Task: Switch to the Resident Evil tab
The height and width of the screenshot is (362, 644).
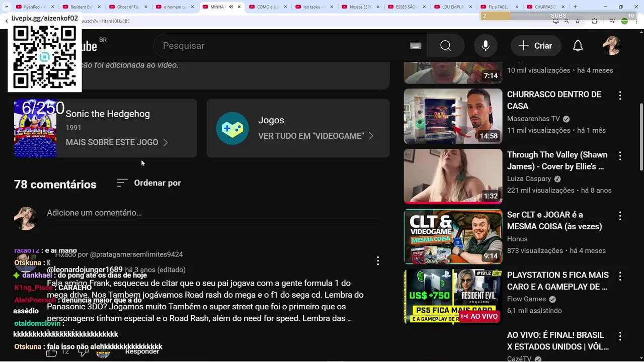Action: click(x=80, y=7)
